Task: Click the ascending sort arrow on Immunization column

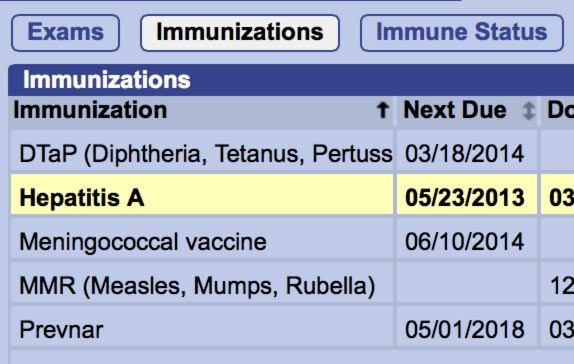Action: (x=383, y=110)
